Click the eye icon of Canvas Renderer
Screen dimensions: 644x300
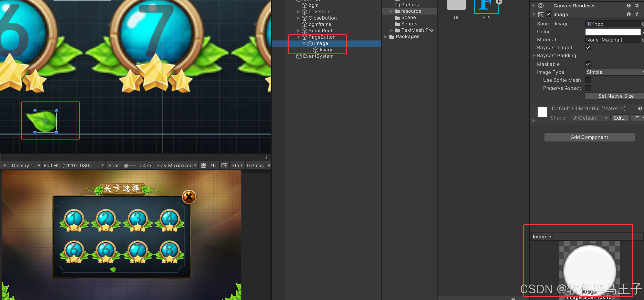click(541, 6)
